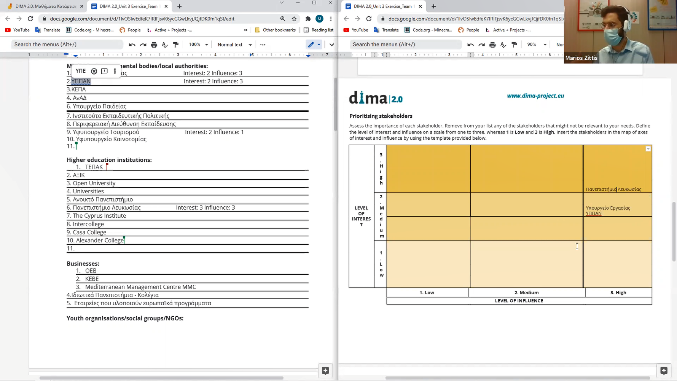Run spell check in the right Docs toolbar
This screenshot has width=677, height=381.
(x=503, y=44)
